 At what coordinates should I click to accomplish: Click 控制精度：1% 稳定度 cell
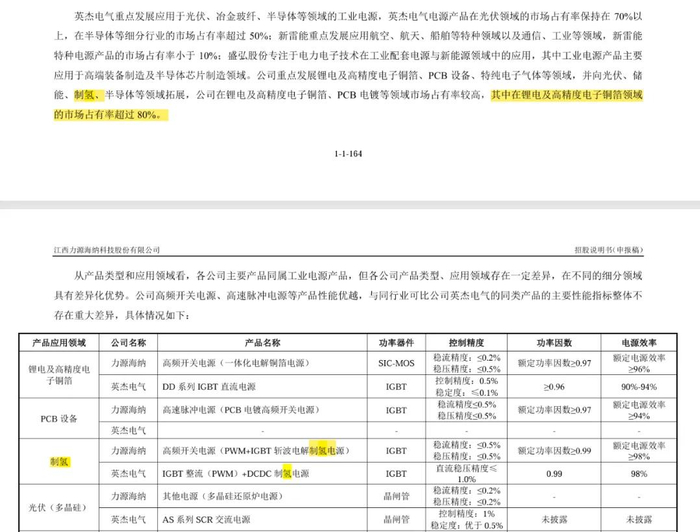coord(467,520)
